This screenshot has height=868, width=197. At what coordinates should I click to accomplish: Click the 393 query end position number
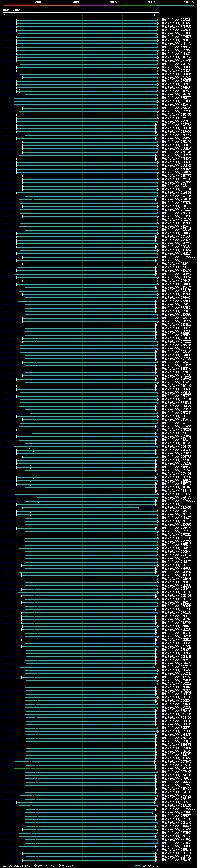pos(155,15)
